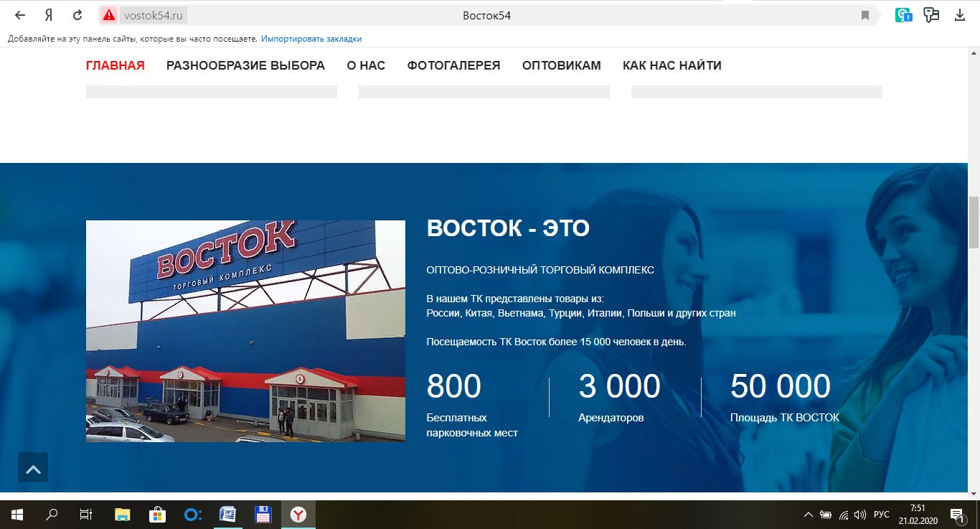Click the browser back arrow
Image resolution: width=980 pixels, height=529 pixels.
point(20,15)
